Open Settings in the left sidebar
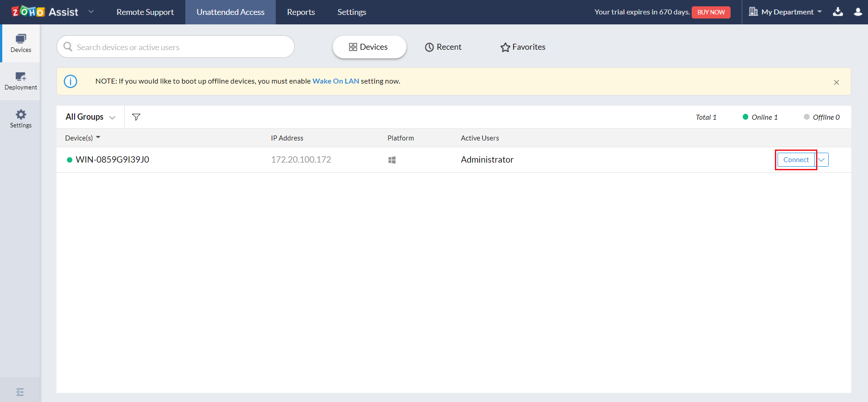This screenshot has height=402, width=868. click(21, 119)
